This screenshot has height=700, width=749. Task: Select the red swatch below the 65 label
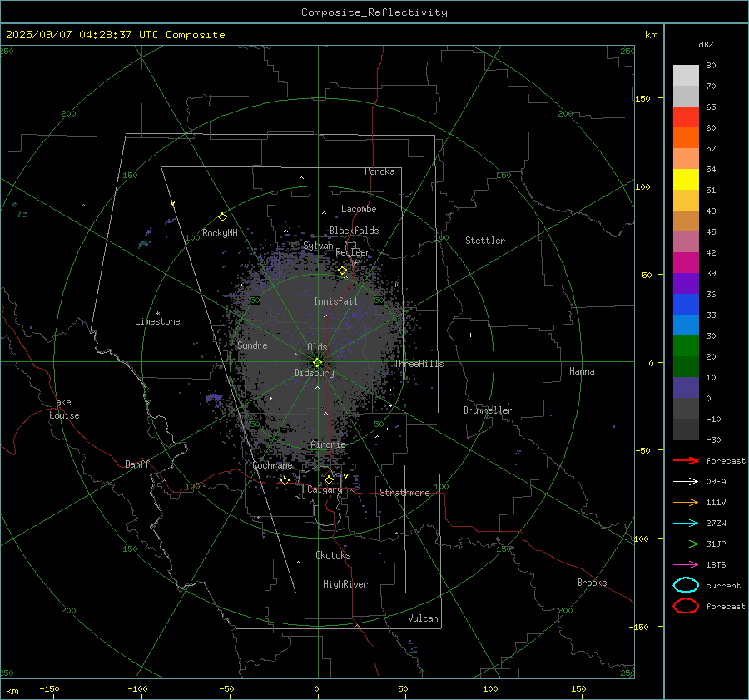(686, 117)
